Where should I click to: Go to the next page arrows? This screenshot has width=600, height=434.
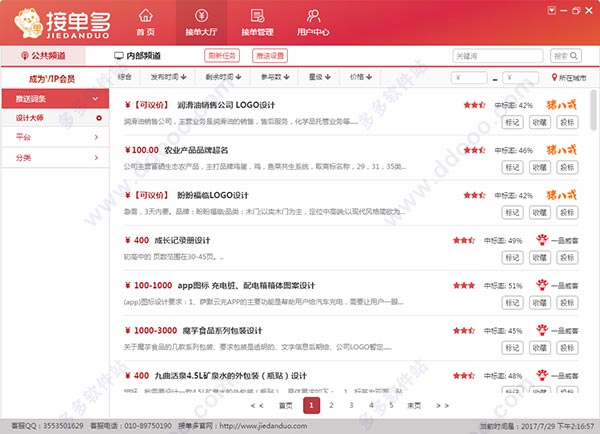point(442,405)
